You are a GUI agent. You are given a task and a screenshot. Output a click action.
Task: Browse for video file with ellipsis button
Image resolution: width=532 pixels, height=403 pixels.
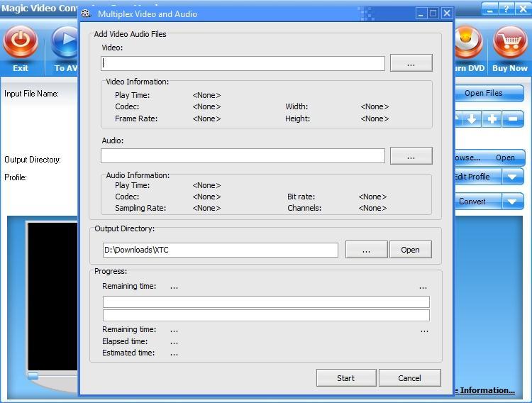(411, 63)
